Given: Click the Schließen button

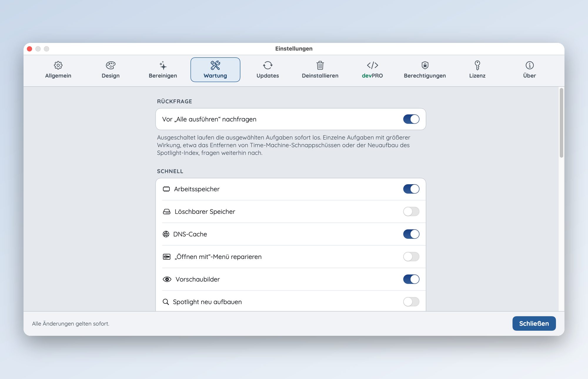Looking at the screenshot, I should [x=534, y=323].
